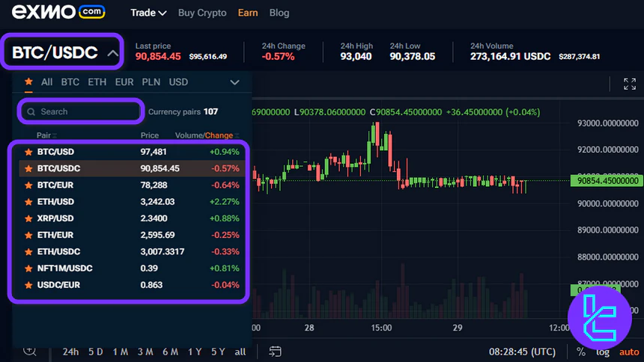The width and height of the screenshot is (644, 362).
Task: Set chart range to 5D
Action: (x=95, y=352)
